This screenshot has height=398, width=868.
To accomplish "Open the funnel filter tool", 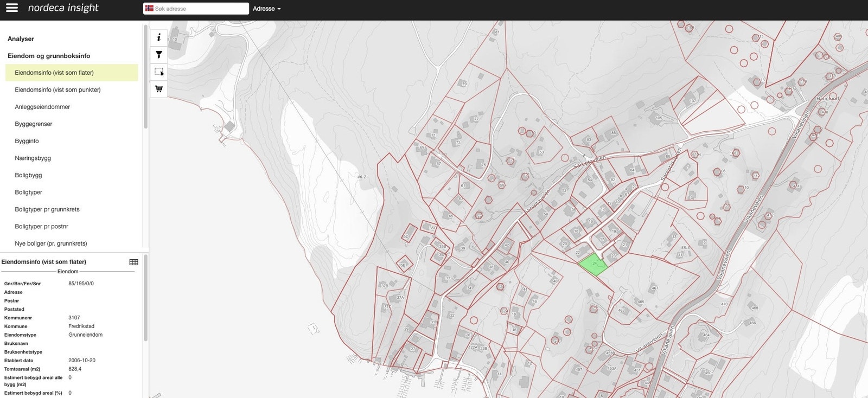I will coord(158,55).
